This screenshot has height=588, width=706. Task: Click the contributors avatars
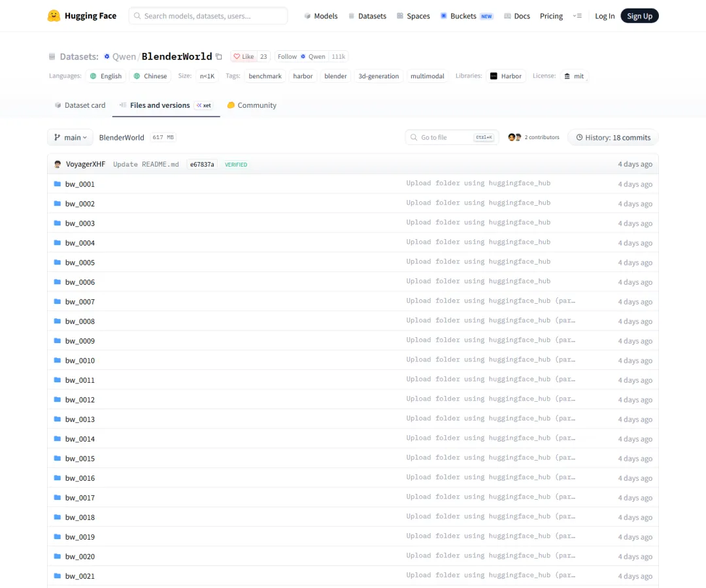pos(514,137)
